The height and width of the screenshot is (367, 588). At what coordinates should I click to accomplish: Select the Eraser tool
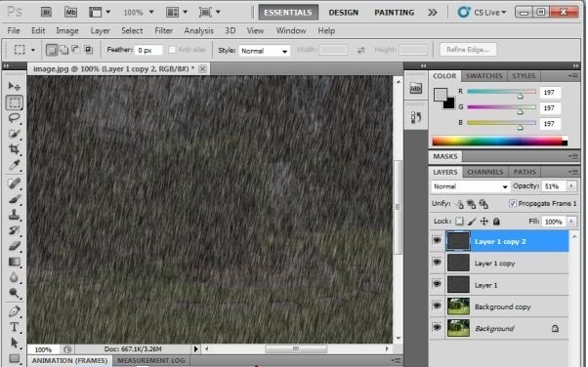pos(15,246)
